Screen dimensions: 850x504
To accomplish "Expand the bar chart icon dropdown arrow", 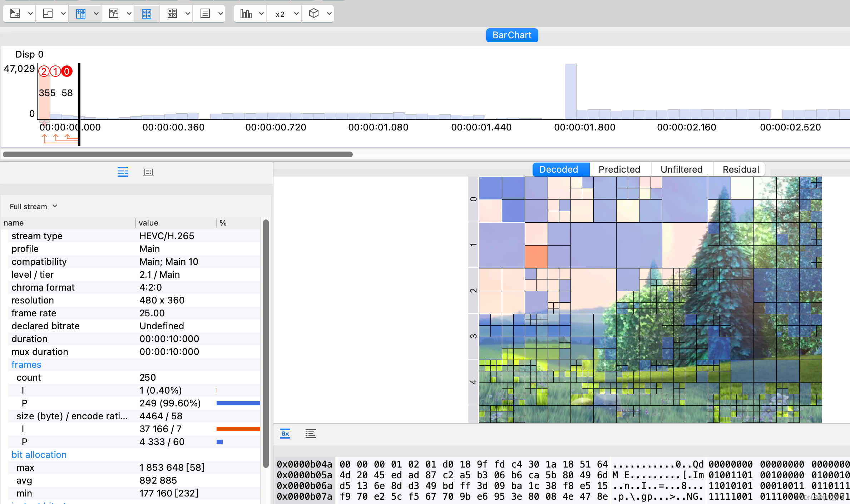I will point(261,14).
